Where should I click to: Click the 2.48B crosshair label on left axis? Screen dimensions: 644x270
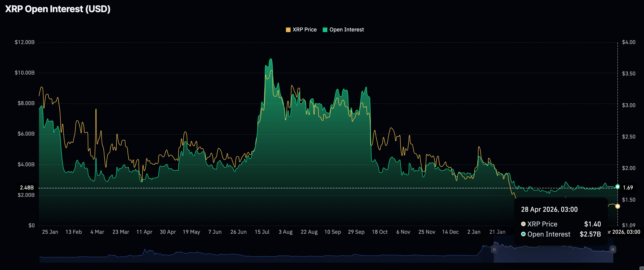pyautogui.click(x=27, y=187)
